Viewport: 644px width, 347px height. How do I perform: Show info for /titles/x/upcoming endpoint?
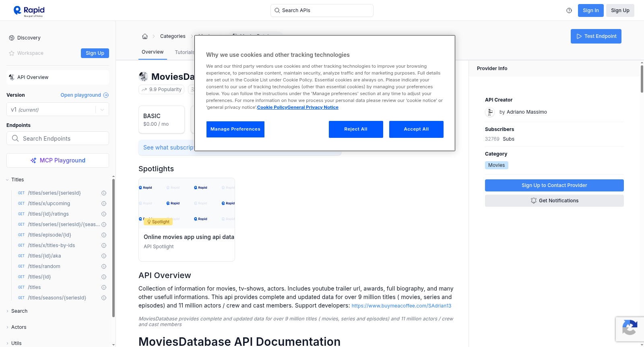[104, 204]
